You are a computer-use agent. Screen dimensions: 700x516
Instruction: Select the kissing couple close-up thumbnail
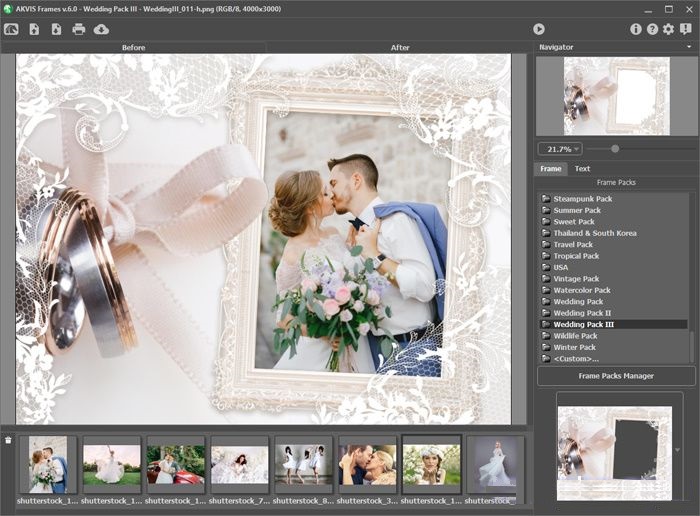(367, 464)
